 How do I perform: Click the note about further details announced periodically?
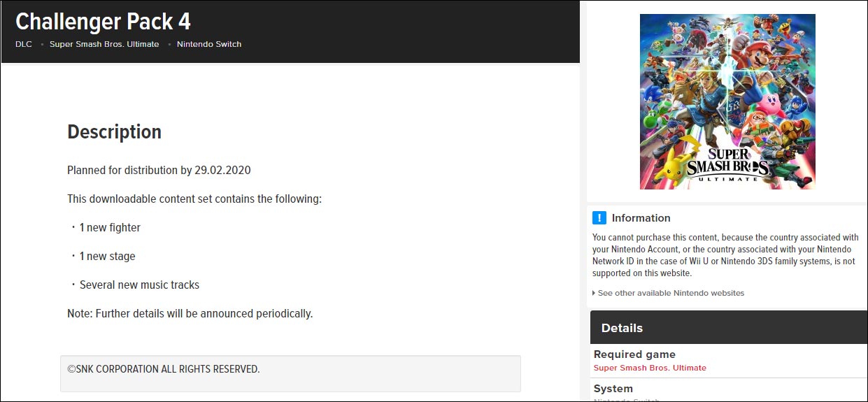click(x=190, y=313)
